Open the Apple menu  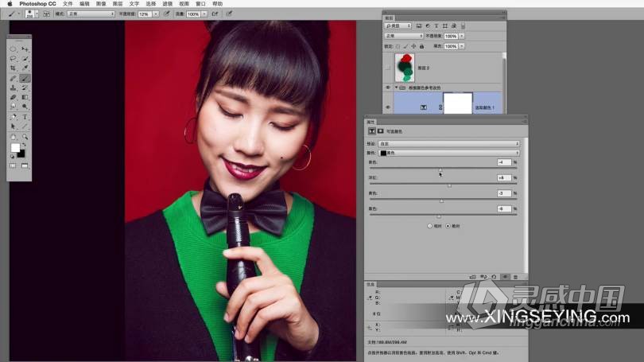[x=10, y=4]
